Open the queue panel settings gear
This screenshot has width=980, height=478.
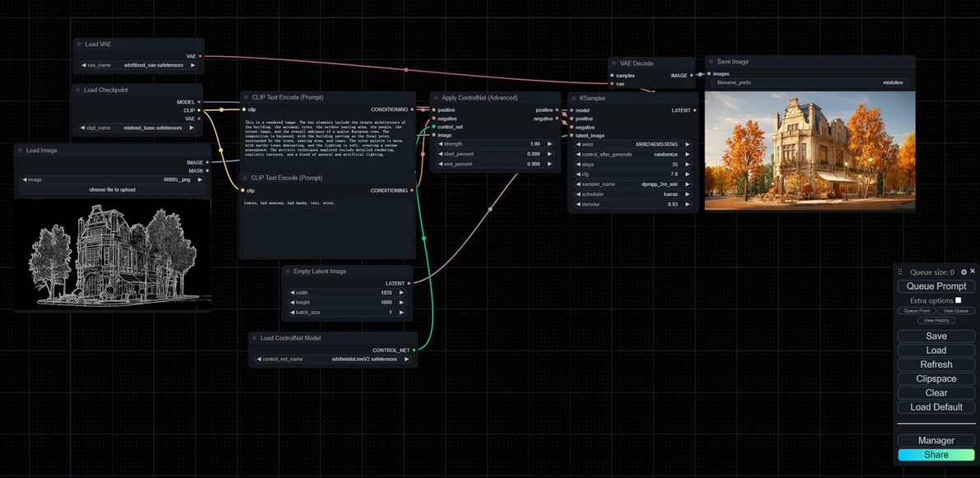964,272
